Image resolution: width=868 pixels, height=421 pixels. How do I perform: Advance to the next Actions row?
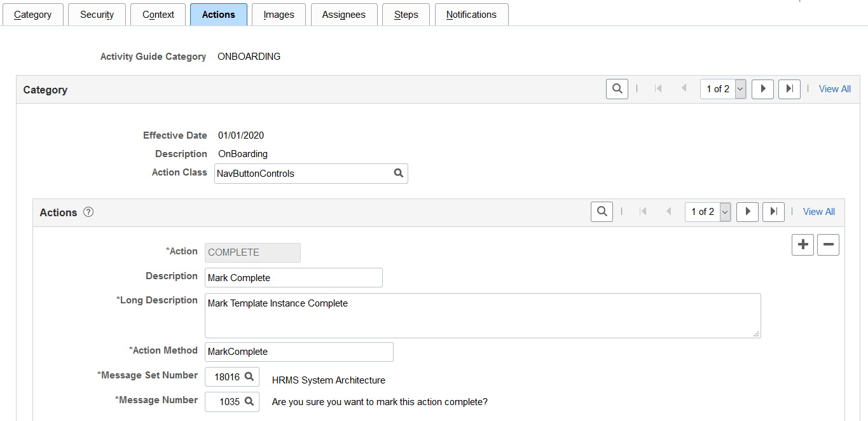(x=747, y=211)
